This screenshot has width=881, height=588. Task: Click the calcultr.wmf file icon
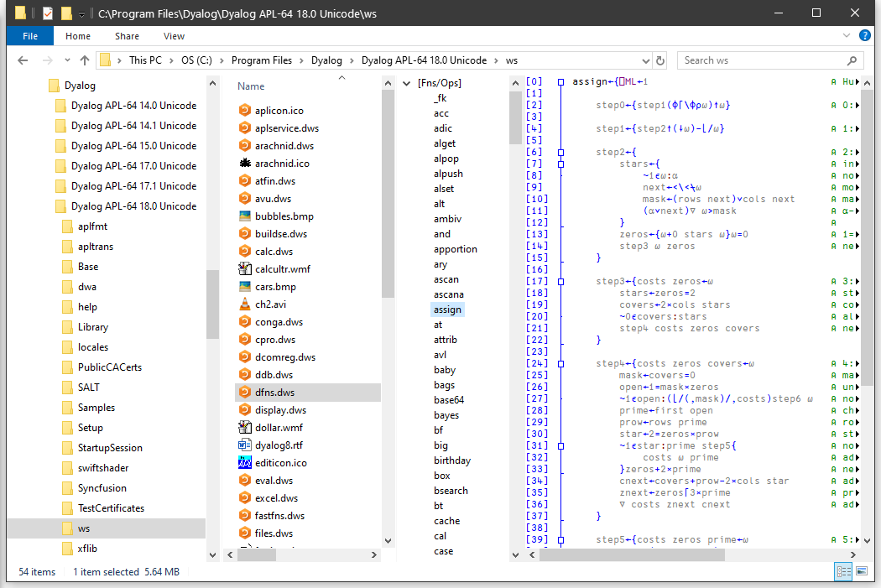coord(245,269)
